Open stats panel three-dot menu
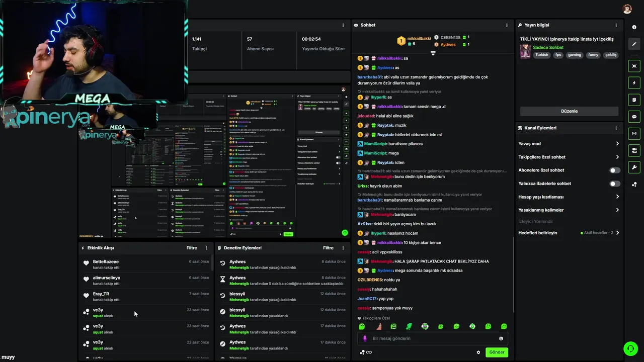 [343, 25]
